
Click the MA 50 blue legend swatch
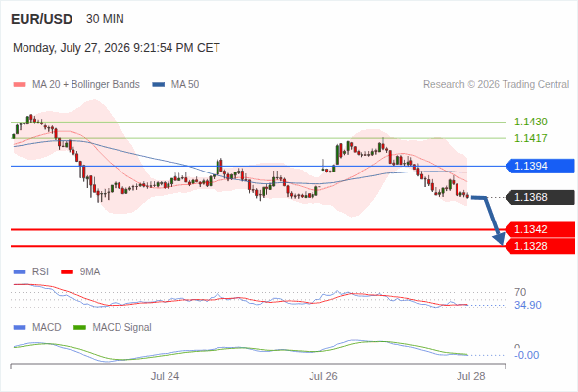[159, 85]
